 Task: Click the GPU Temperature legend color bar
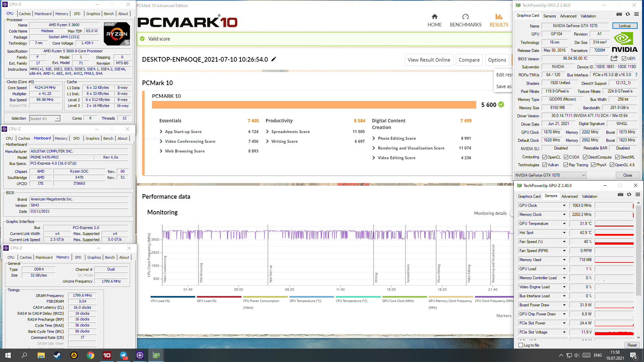(x=312, y=297)
